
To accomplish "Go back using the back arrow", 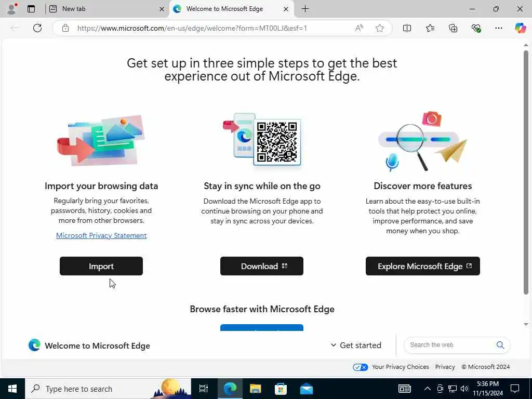I will click(x=15, y=28).
